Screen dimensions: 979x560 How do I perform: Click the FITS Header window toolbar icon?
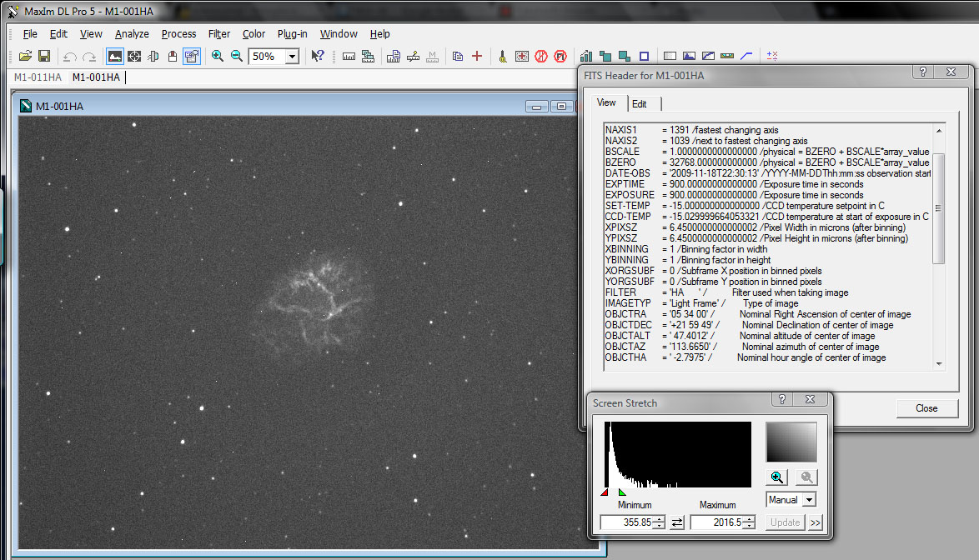(192, 56)
